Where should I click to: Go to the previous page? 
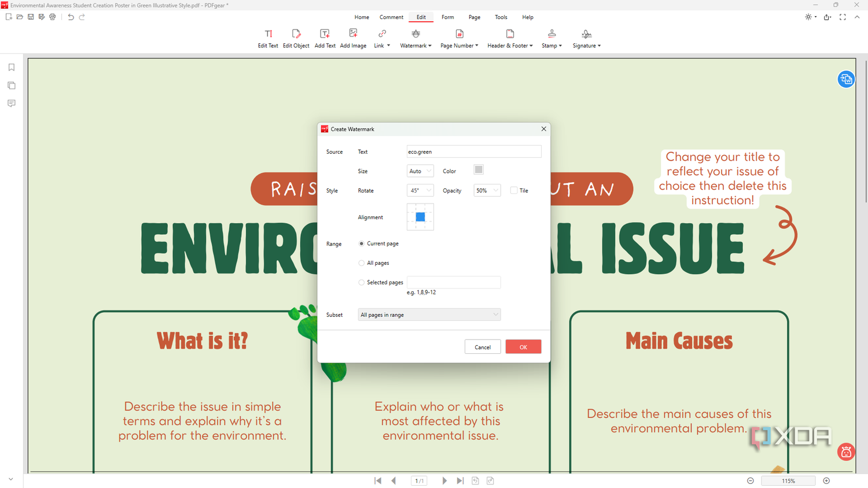(x=393, y=480)
